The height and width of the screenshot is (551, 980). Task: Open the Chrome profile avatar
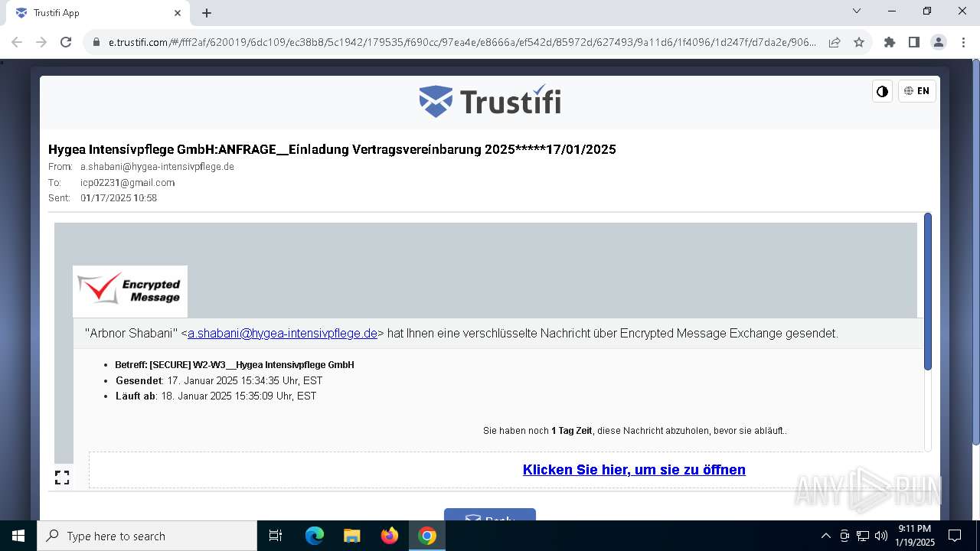(939, 42)
